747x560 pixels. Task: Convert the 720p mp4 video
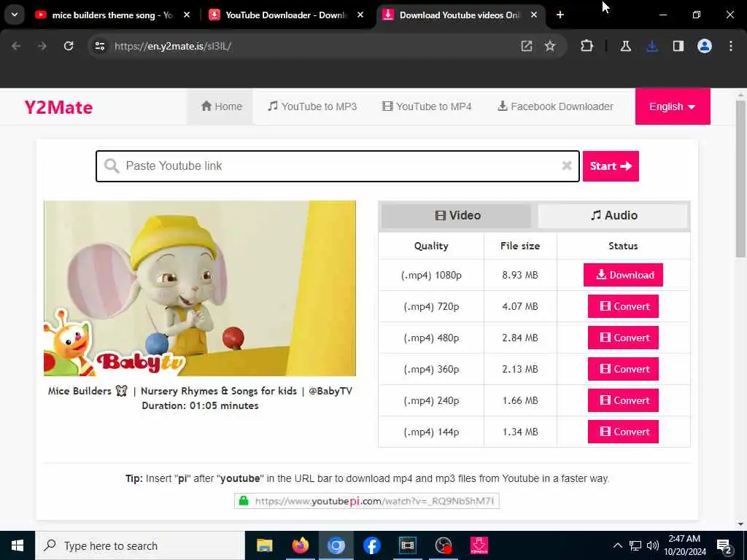tap(623, 306)
